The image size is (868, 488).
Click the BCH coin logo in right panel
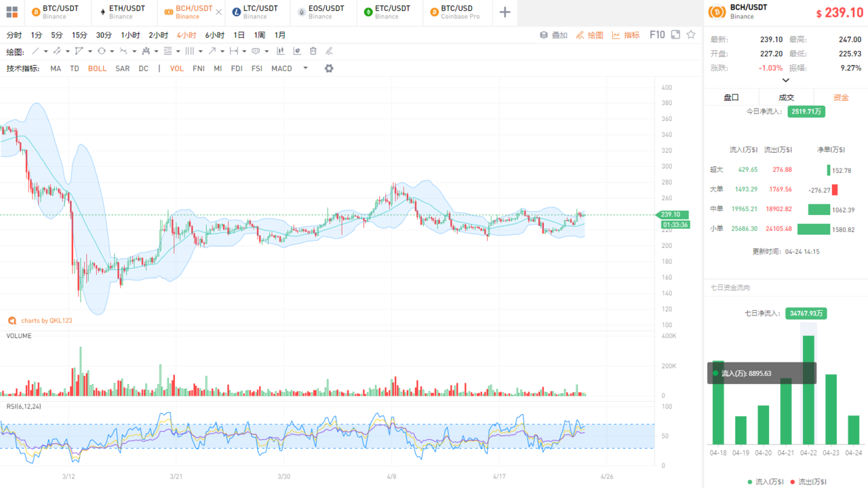click(717, 12)
